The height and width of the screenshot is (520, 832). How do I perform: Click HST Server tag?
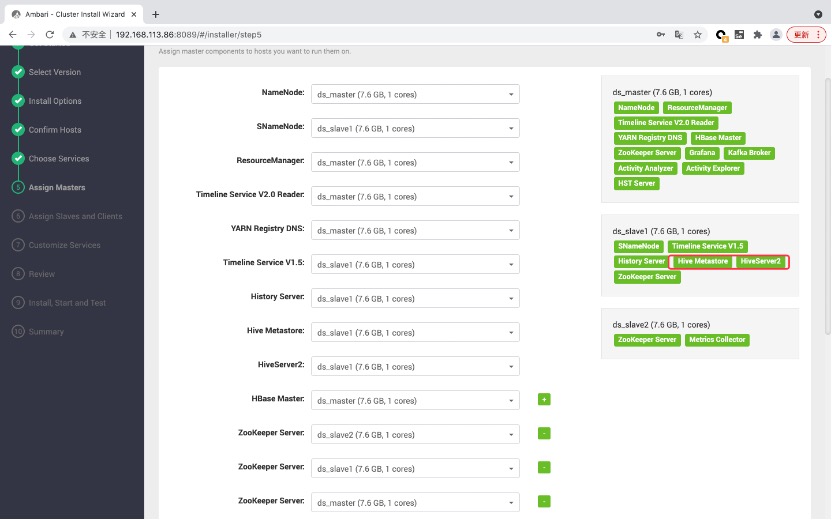(636, 184)
